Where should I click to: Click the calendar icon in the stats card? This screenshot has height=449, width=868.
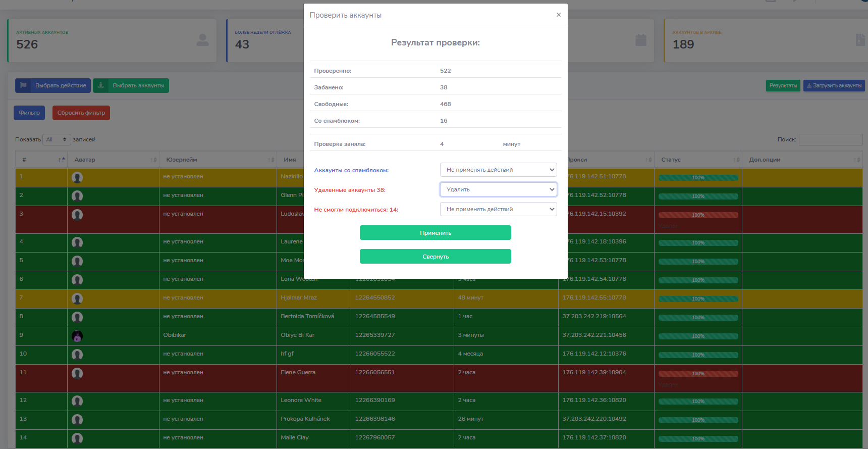(640, 40)
